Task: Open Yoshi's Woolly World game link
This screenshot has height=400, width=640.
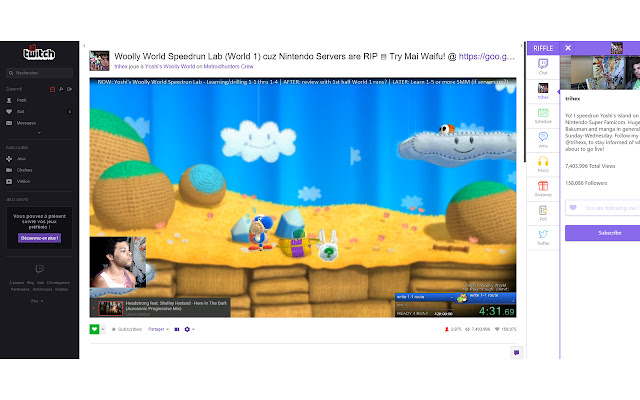Action: tap(170, 67)
